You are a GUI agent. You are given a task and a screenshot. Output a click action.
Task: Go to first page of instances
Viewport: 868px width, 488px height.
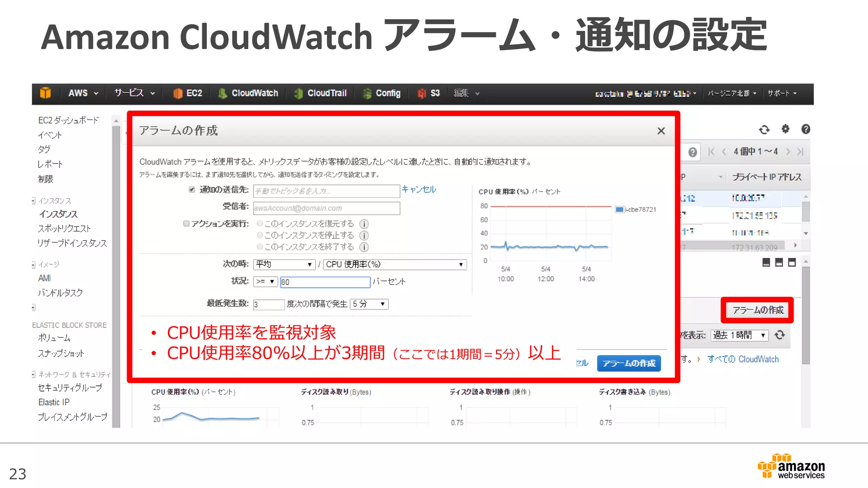pyautogui.click(x=711, y=152)
